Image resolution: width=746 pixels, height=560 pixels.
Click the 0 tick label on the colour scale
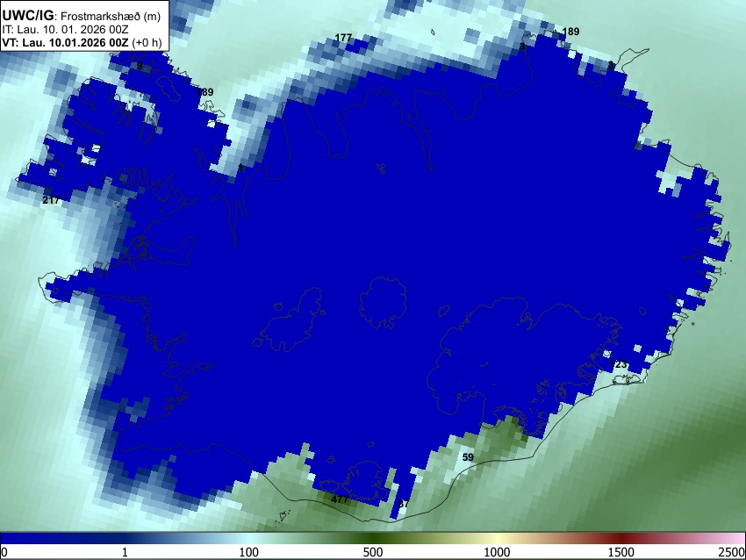[4, 552]
